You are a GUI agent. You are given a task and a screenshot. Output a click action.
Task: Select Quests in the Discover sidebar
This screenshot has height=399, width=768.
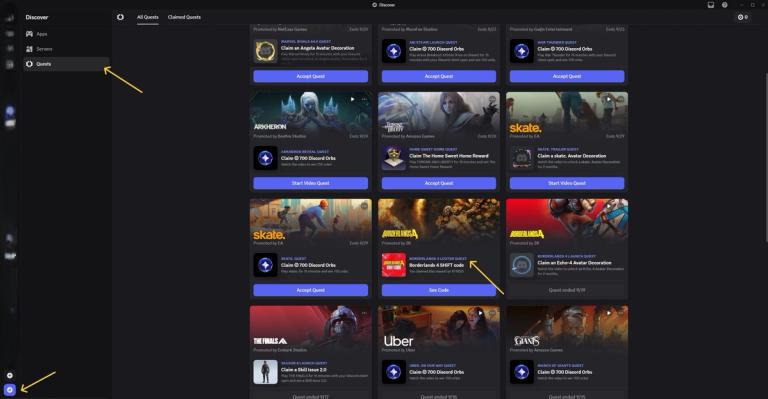pyautogui.click(x=66, y=64)
